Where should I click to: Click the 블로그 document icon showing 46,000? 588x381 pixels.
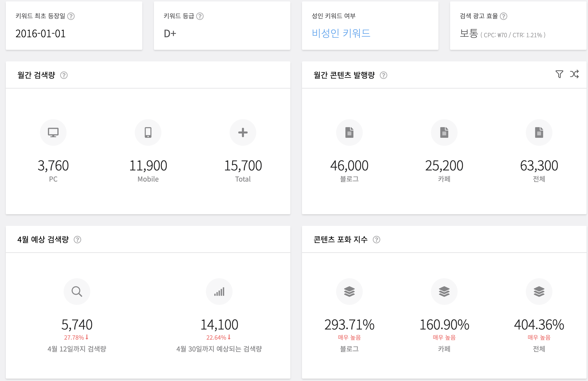(x=349, y=132)
